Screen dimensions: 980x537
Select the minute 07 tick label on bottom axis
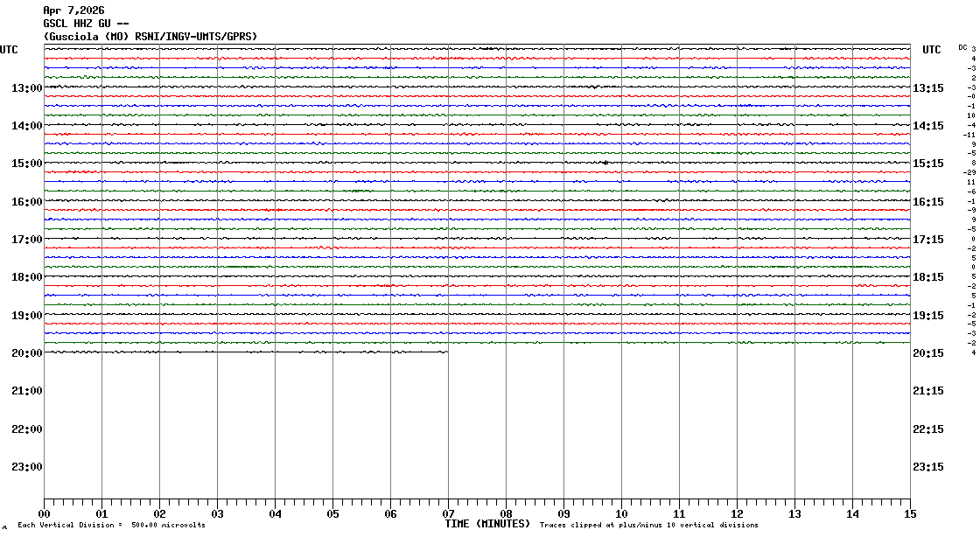448,514
